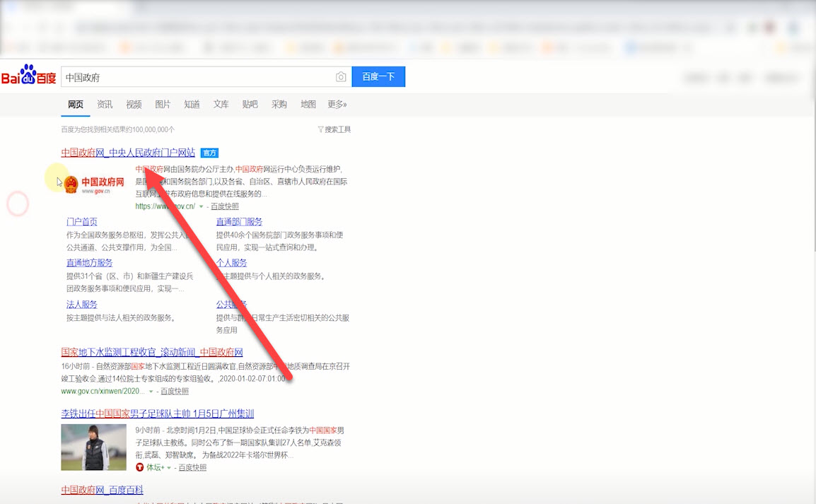Open the 贴吧 tab
This screenshot has height=504, width=816.
pyautogui.click(x=250, y=105)
